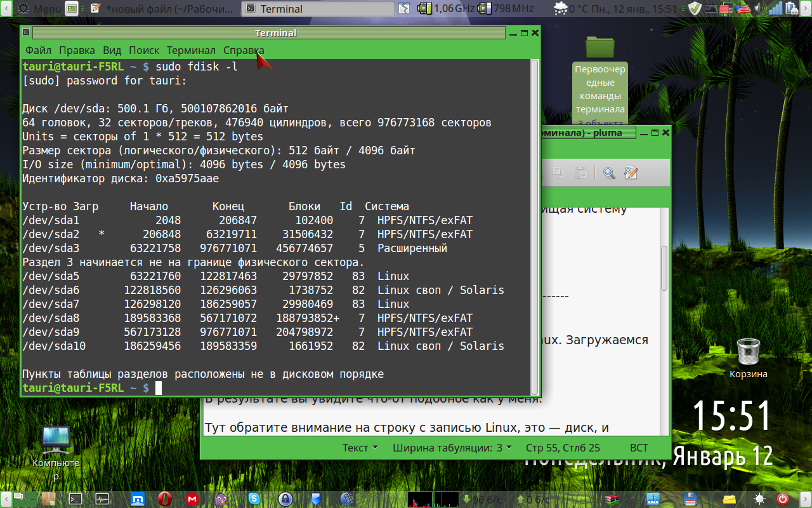Open the Текст syntax dropdown in status bar

(360, 448)
